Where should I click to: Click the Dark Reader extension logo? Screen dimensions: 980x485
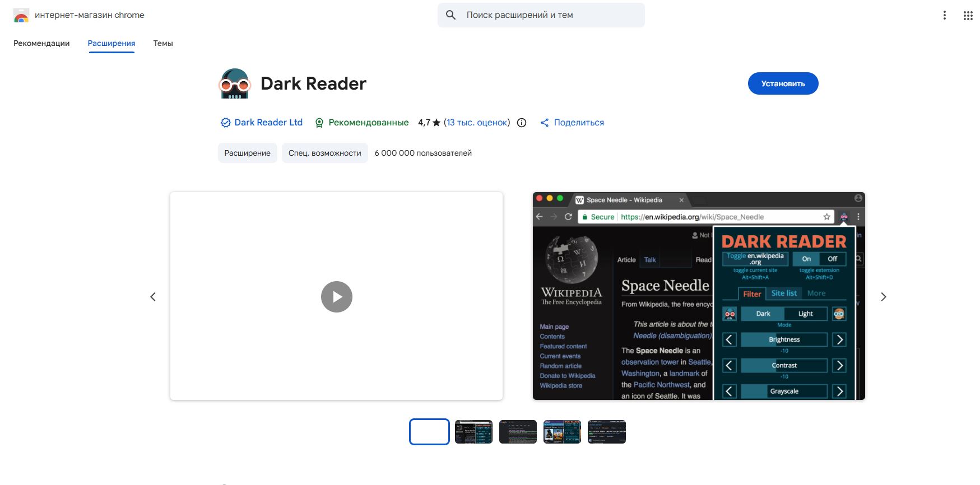tap(235, 84)
